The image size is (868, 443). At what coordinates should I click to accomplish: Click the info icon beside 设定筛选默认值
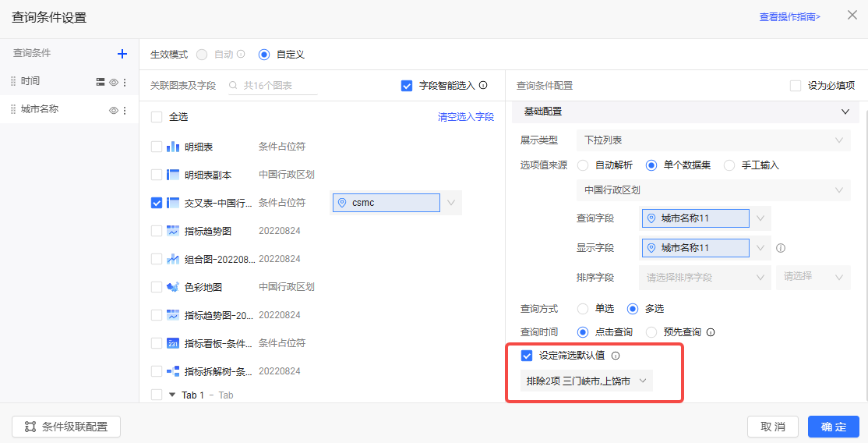coord(616,356)
